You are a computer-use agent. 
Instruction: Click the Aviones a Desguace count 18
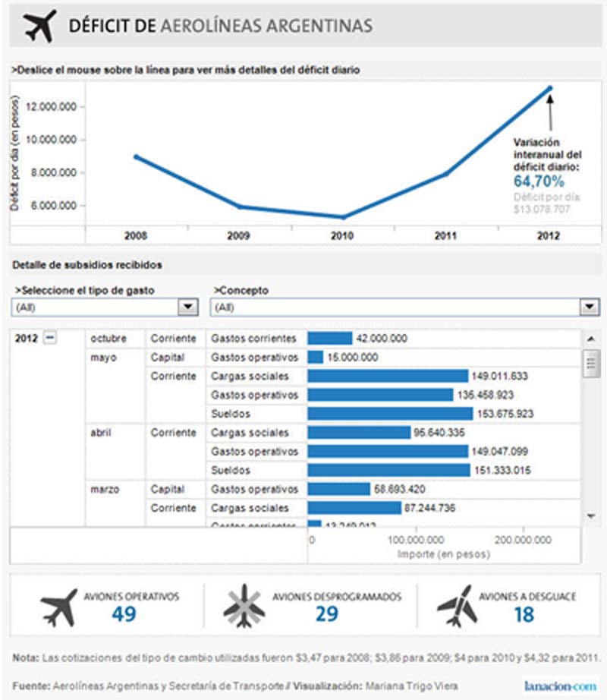pyautogui.click(x=524, y=615)
